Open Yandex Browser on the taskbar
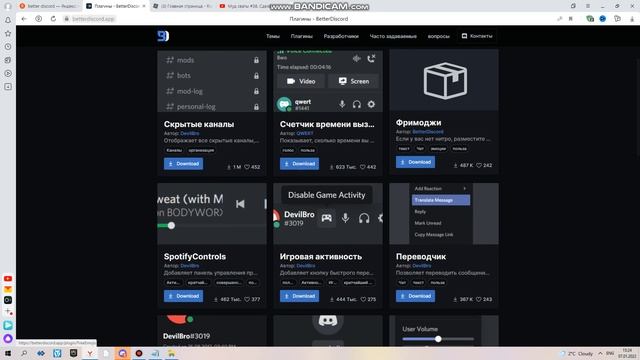Screen dimensions: 640x360 coord(89,353)
